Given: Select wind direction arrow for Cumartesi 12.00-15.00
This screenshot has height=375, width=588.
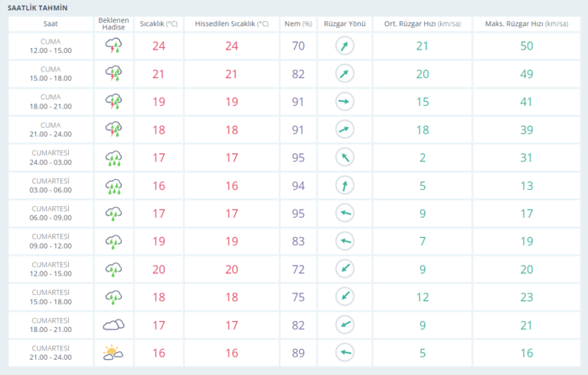Looking at the screenshot, I should point(343,269).
